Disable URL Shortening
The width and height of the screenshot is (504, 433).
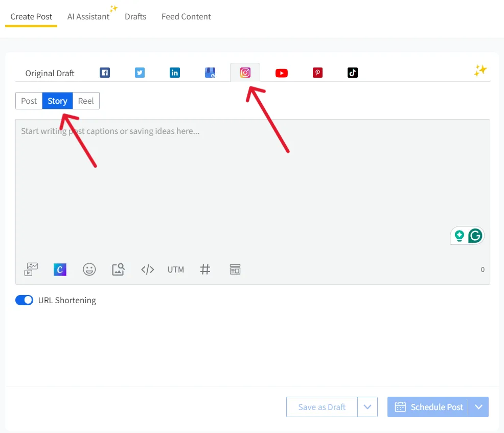click(x=24, y=300)
